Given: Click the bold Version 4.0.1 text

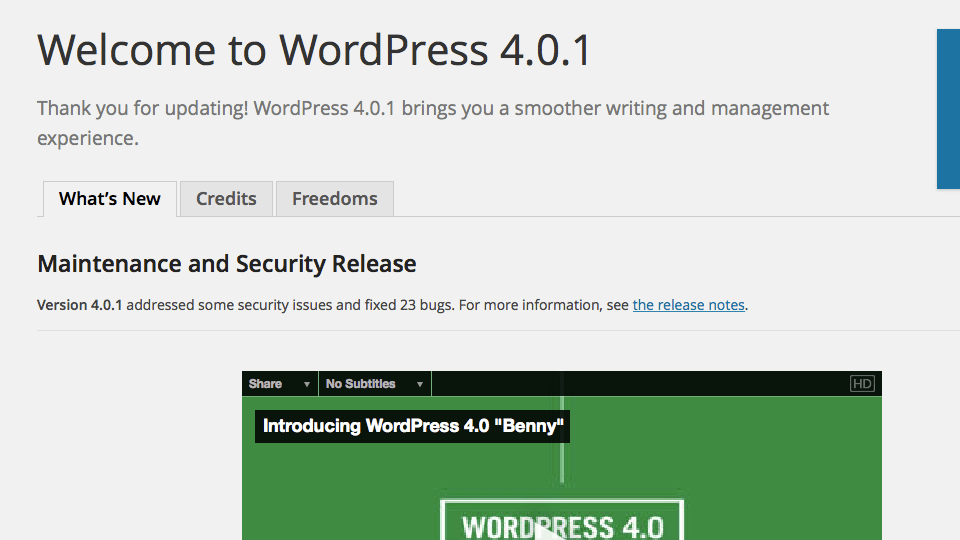Looking at the screenshot, I should [80, 305].
